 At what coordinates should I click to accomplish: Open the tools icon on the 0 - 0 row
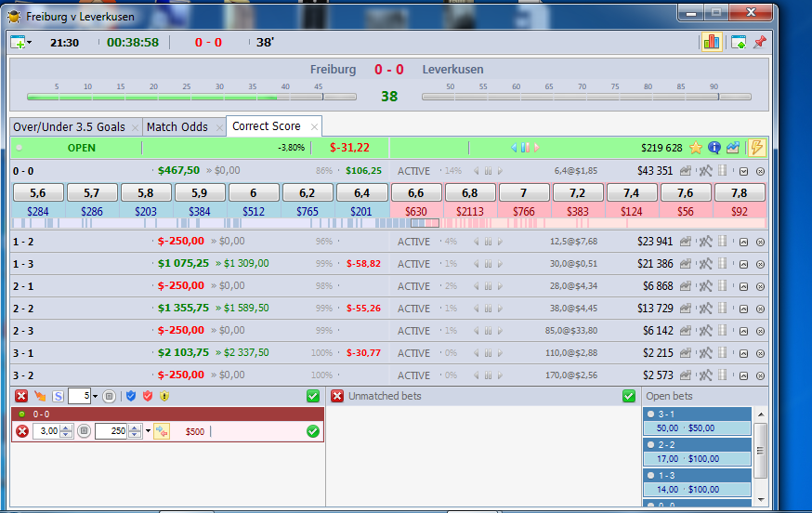(x=705, y=171)
